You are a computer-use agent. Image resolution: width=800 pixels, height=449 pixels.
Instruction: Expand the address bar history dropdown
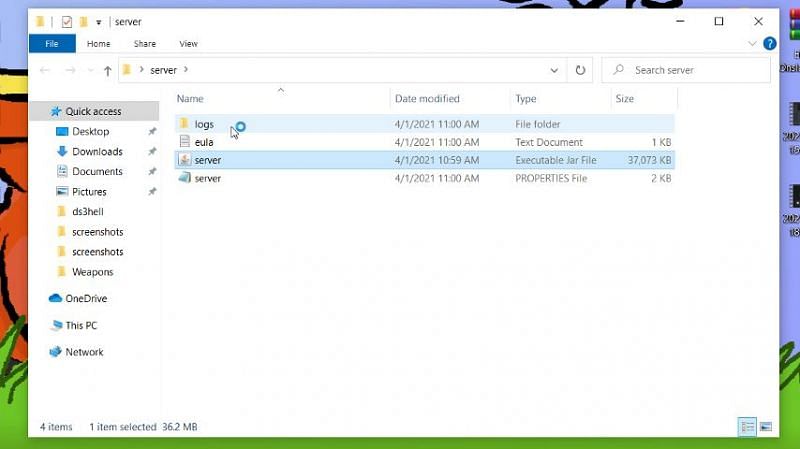coord(555,70)
